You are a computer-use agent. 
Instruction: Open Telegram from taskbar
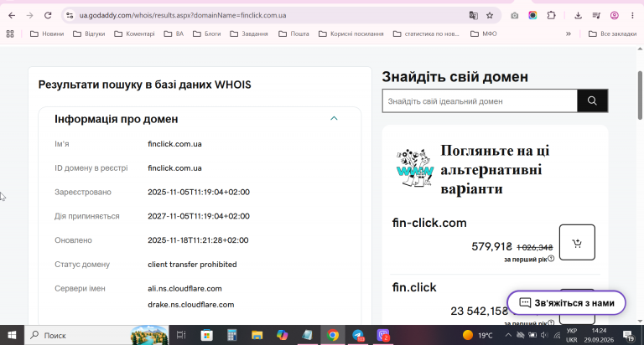point(358,335)
